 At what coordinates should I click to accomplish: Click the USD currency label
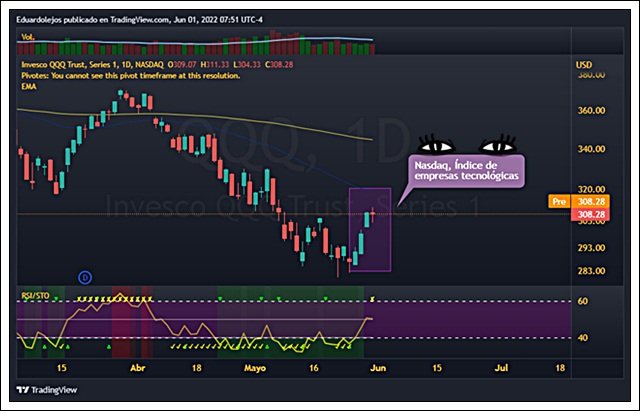click(584, 64)
